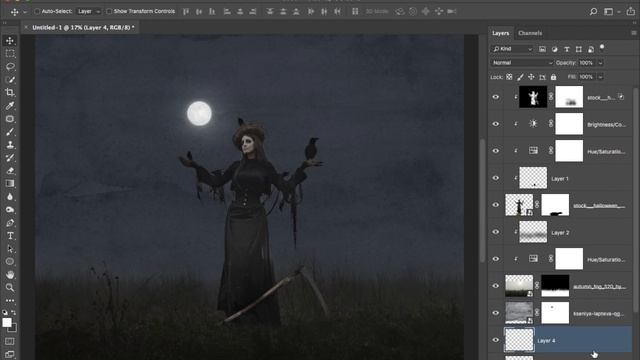
Task: Toggle Quick Mask mode
Action: point(10,341)
